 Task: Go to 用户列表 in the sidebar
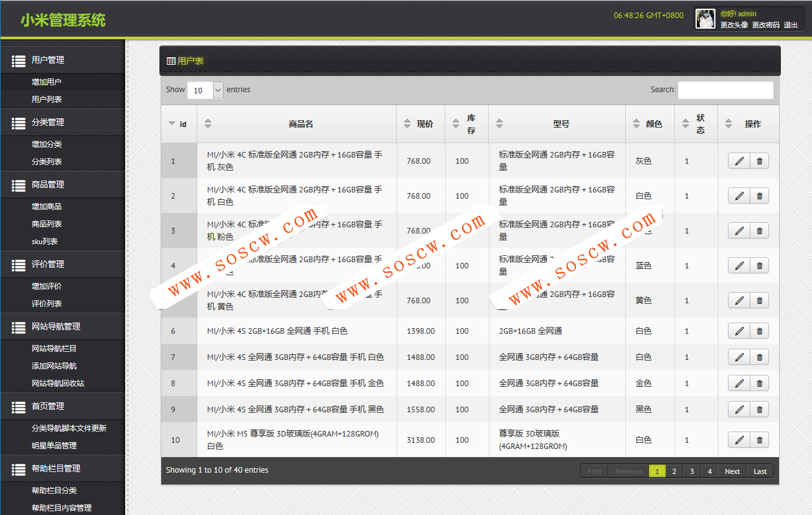[x=47, y=100]
